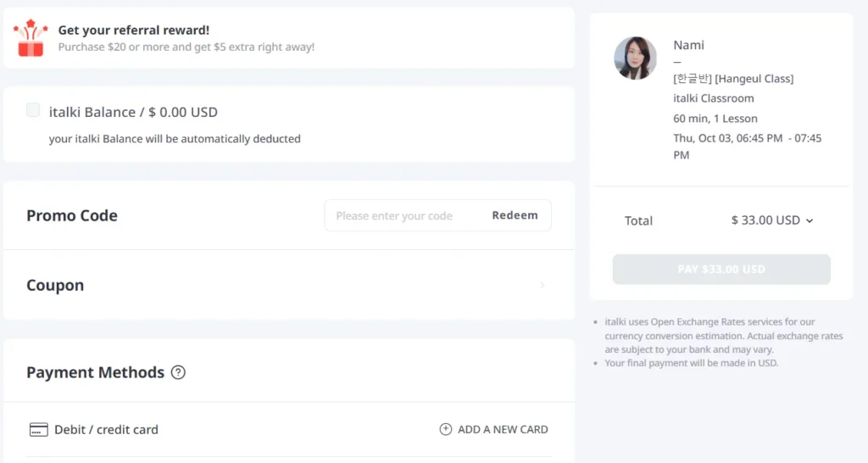Click the referral reward gift icon

click(30, 38)
